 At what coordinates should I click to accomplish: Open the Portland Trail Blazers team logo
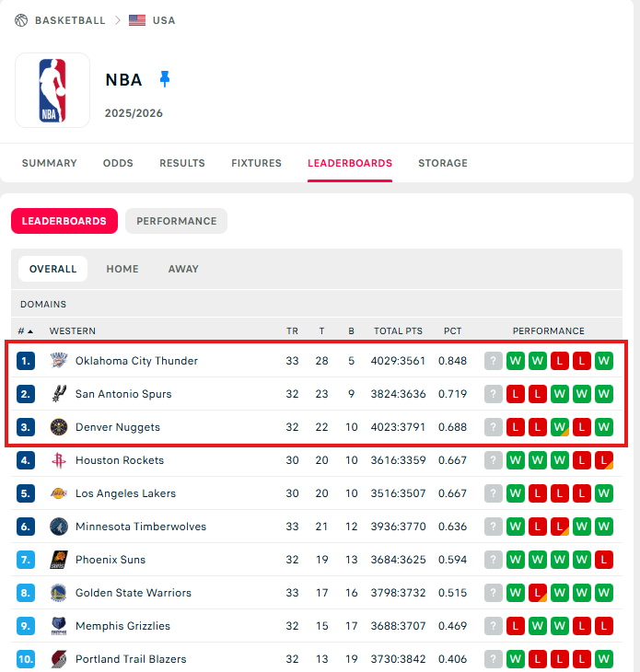tap(59, 659)
